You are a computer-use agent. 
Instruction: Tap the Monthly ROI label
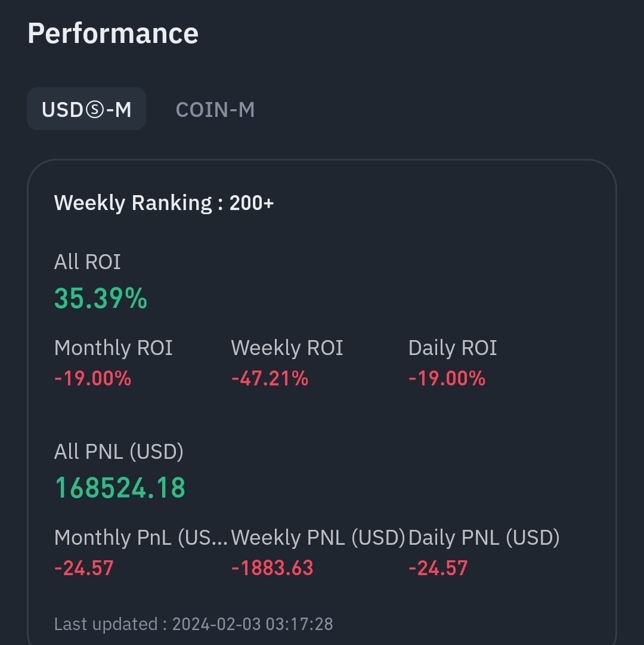coord(113,348)
